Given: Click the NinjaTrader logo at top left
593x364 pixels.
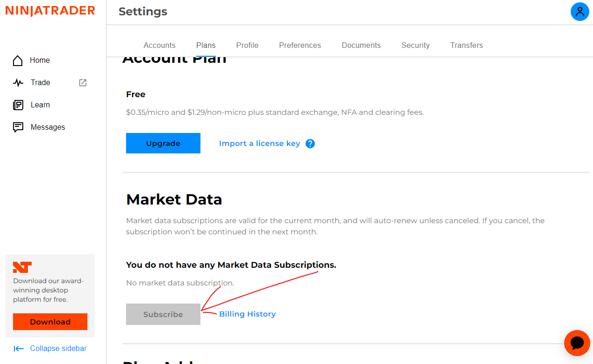Looking at the screenshot, I should [x=50, y=11].
